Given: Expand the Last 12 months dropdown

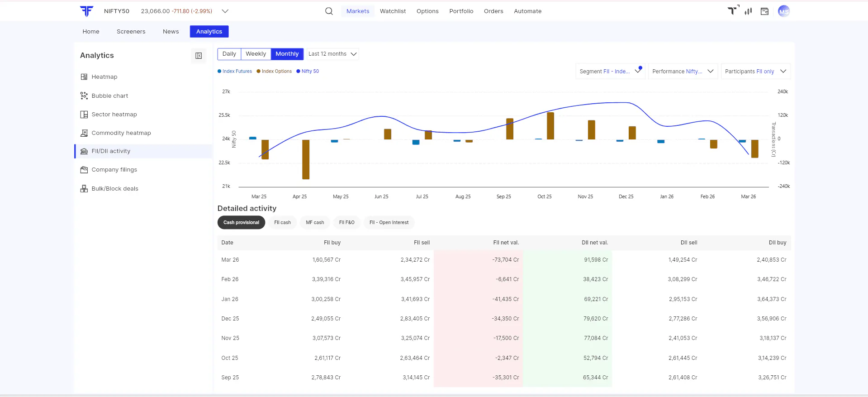Looking at the screenshot, I should click(x=332, y=54).
